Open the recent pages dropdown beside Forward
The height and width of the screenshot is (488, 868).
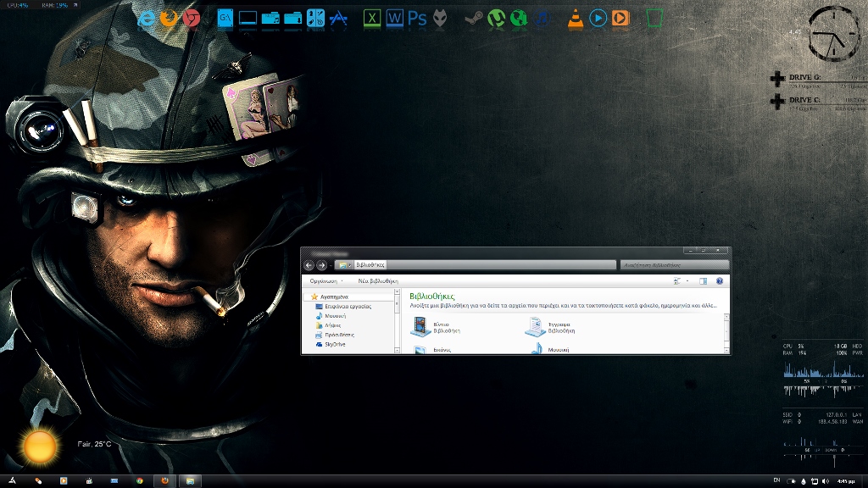point(331,265)
